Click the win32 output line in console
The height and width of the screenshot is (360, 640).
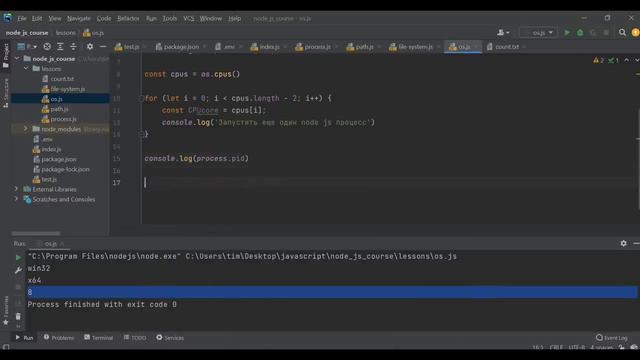(39, 268)
